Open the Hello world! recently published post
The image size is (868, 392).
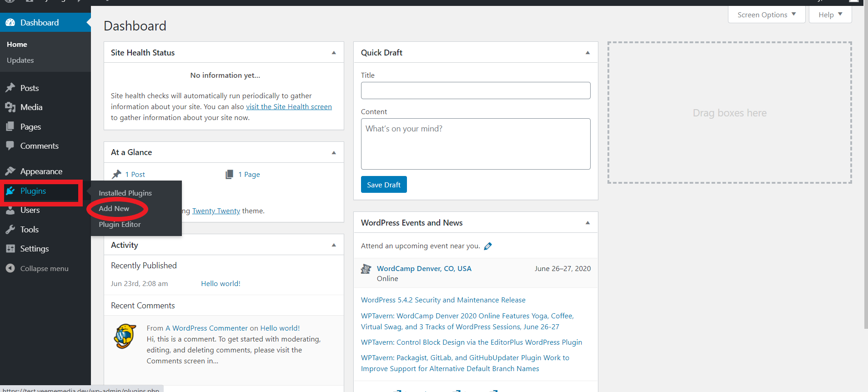coord(221,283)
